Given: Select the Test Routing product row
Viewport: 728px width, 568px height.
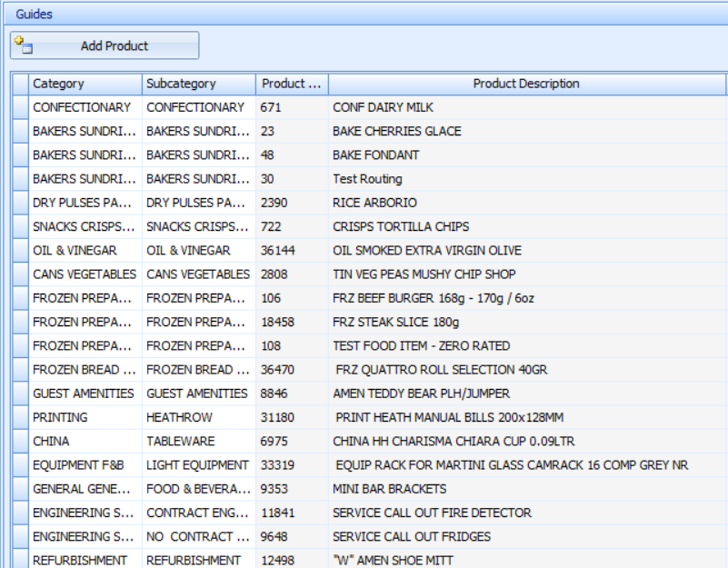Looking at the screenshot, I should [x=367, y=179].
